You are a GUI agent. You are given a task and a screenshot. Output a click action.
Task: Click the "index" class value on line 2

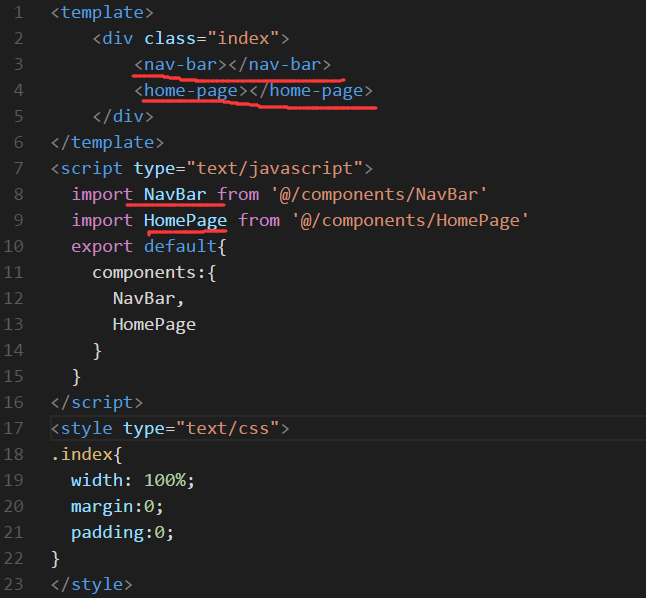[x=243, y=38]
